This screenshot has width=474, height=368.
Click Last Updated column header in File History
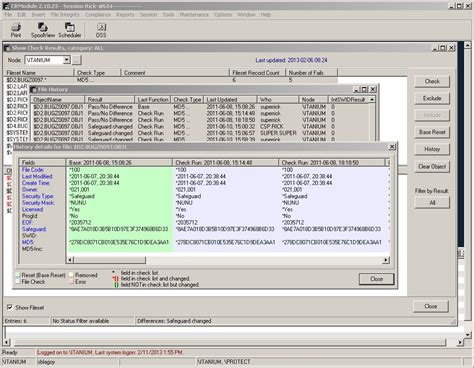[x=230, y=100]
